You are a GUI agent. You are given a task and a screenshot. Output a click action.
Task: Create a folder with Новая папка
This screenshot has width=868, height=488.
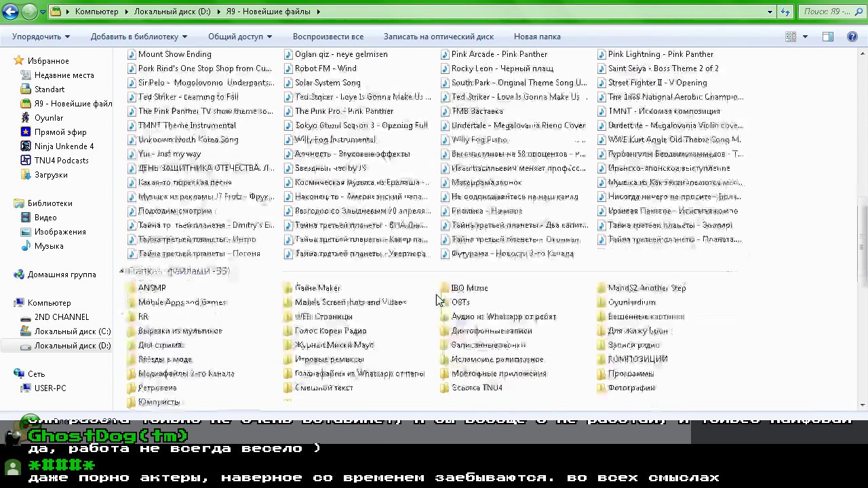(x=537, y=37)
